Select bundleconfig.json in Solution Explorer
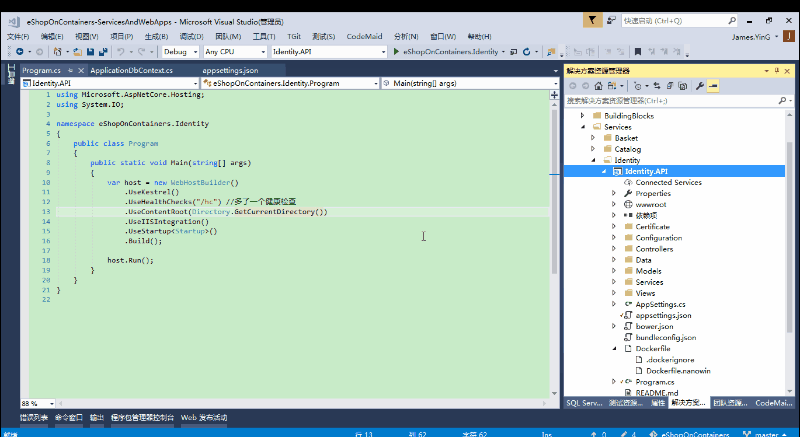Viewport: 800px width, 437px height. [x=666, y=338]
